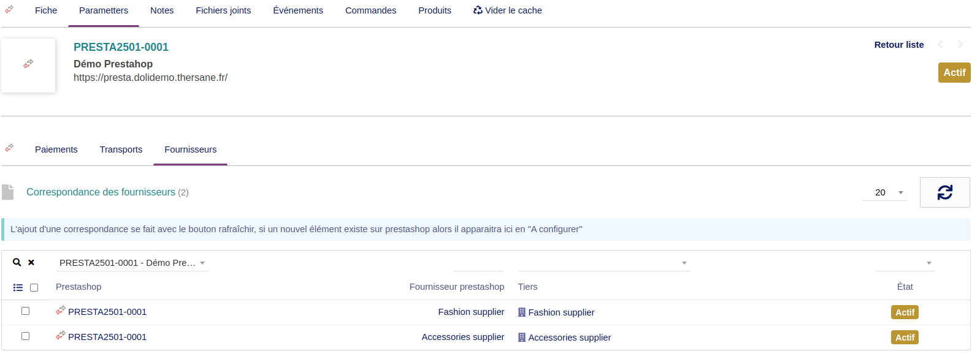The height and width of the screenshot is (359, 980).
Task: Open the Commandes tab
Action: coord(370,10)
